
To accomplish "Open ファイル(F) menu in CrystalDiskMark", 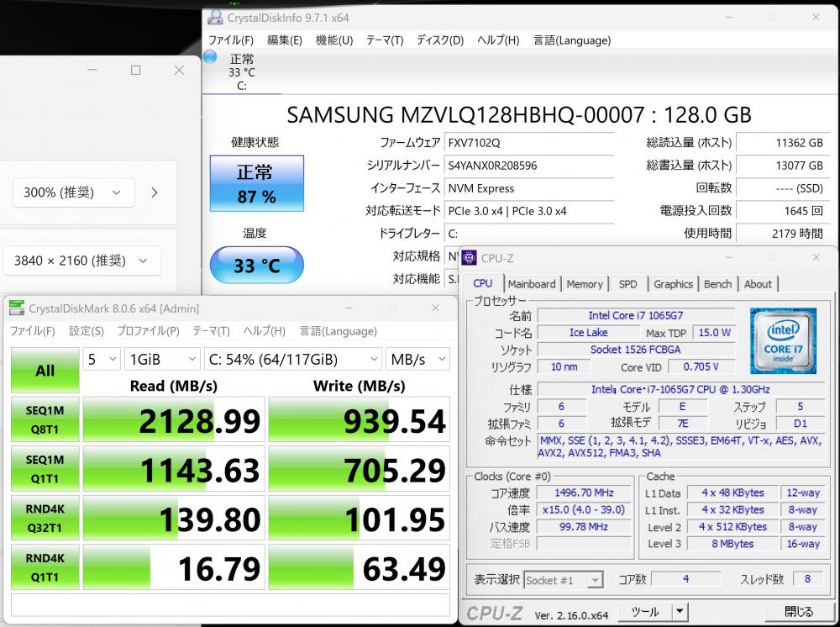I will [33, 331].
